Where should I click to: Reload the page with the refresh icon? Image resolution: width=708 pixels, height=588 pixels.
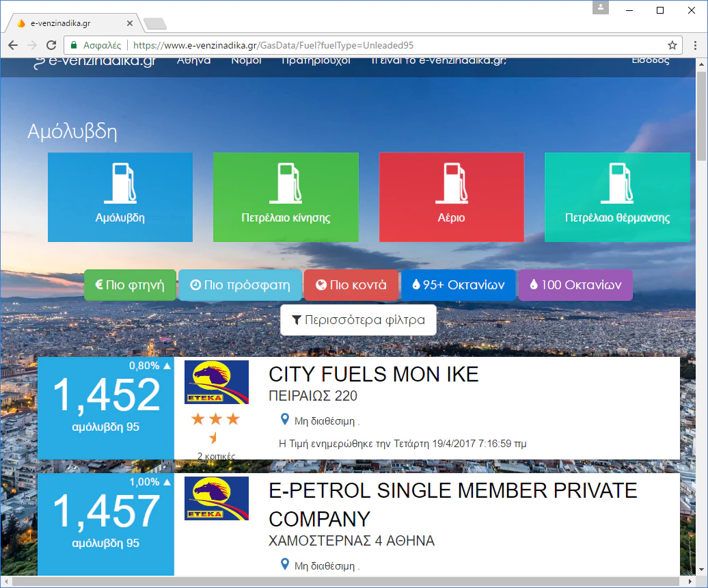click(x=51, y=45)
